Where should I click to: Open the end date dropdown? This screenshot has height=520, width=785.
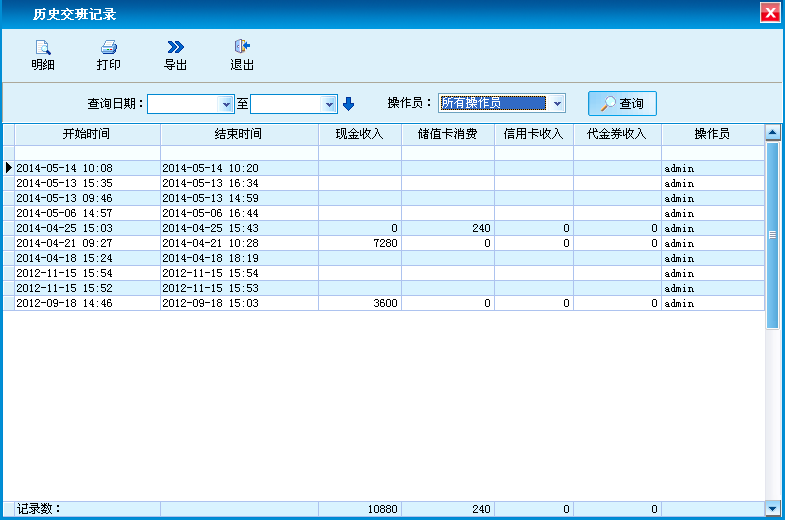coord(329,104)
